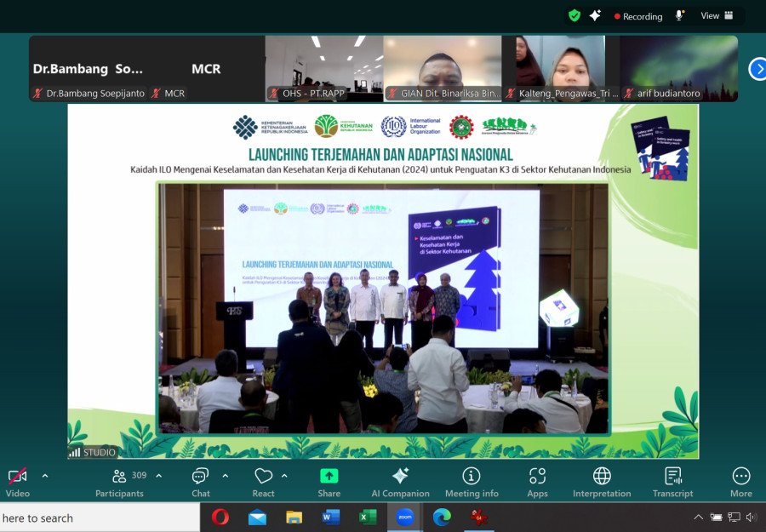The width and height of the screenshot is (766, 532).
Task: Open the AI Companion sparkle icon in top bar
Action: pyautogui.click(x=595, y=15)
